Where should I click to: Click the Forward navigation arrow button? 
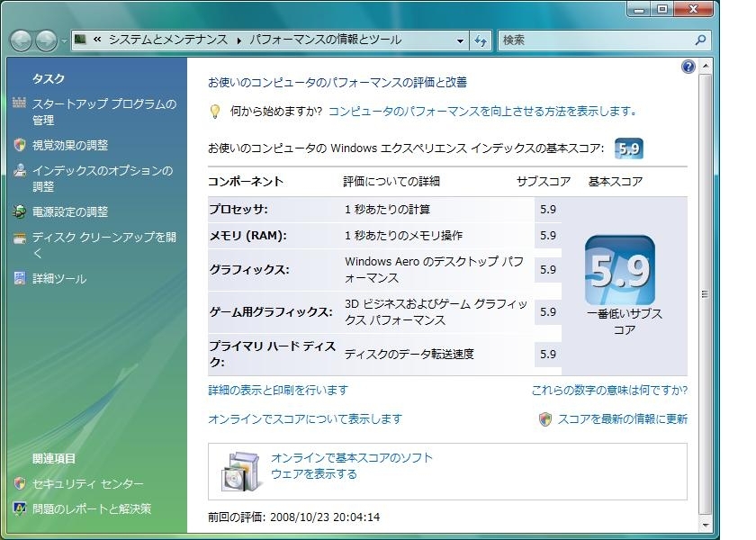47,40
